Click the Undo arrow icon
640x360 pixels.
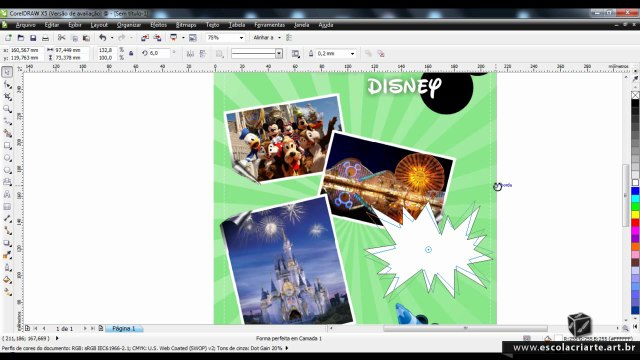[102, 38]
